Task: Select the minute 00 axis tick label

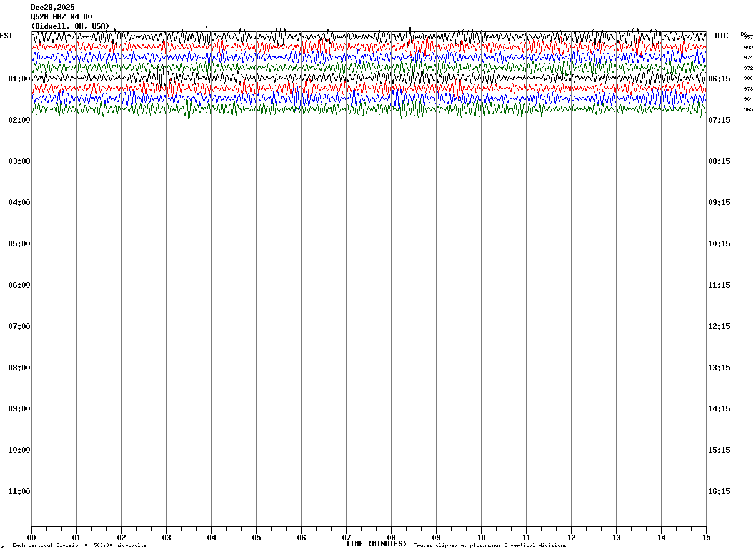Action: pyautogui.click(x=31, y=538)
